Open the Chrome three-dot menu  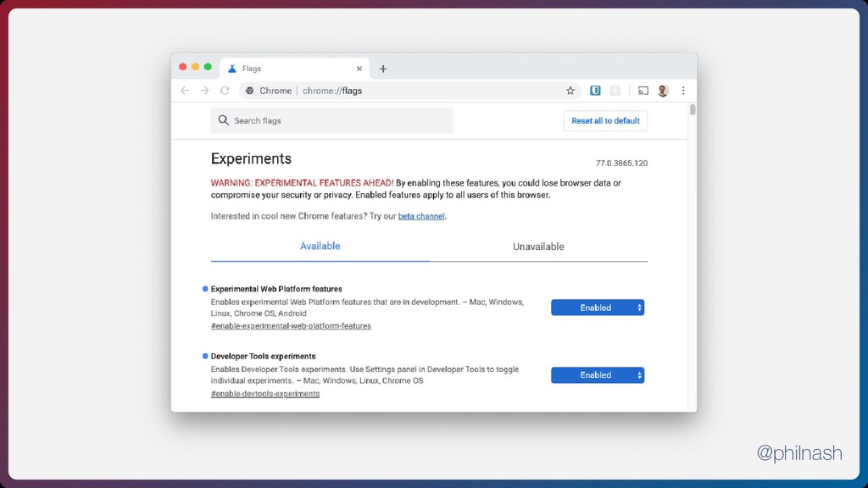[x=683, y=91]
